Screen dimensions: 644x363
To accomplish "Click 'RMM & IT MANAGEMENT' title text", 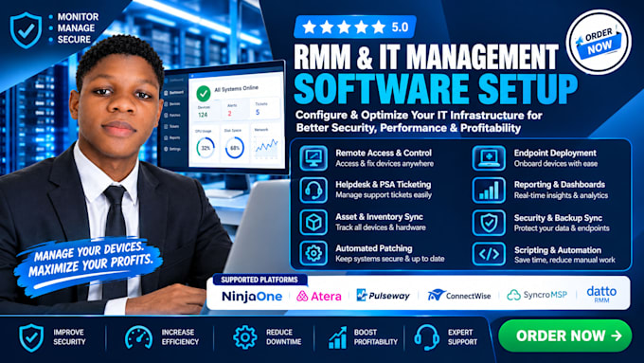I will pyautogui.click(x=426, y=57).
